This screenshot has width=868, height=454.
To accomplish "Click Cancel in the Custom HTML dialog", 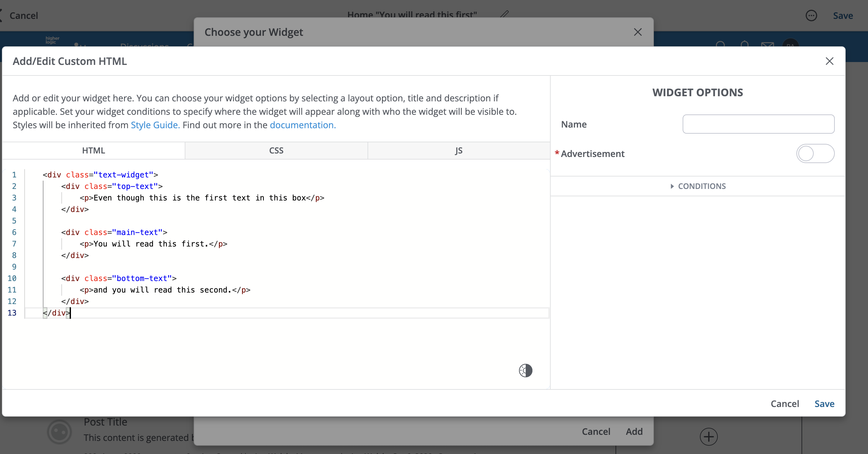I will (785, 403).
